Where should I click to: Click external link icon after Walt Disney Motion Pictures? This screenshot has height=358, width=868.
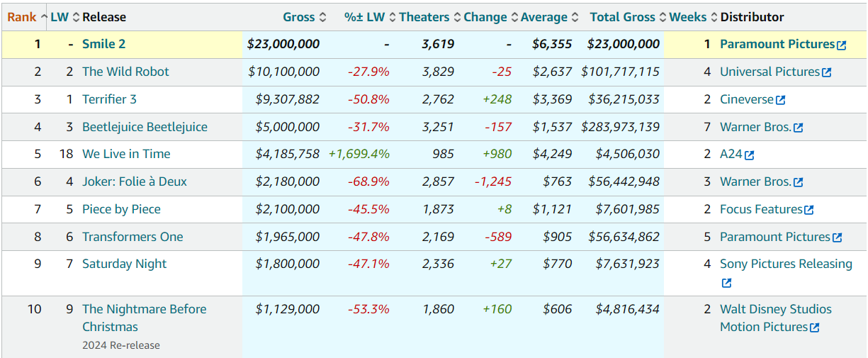[x=815, y=328]
